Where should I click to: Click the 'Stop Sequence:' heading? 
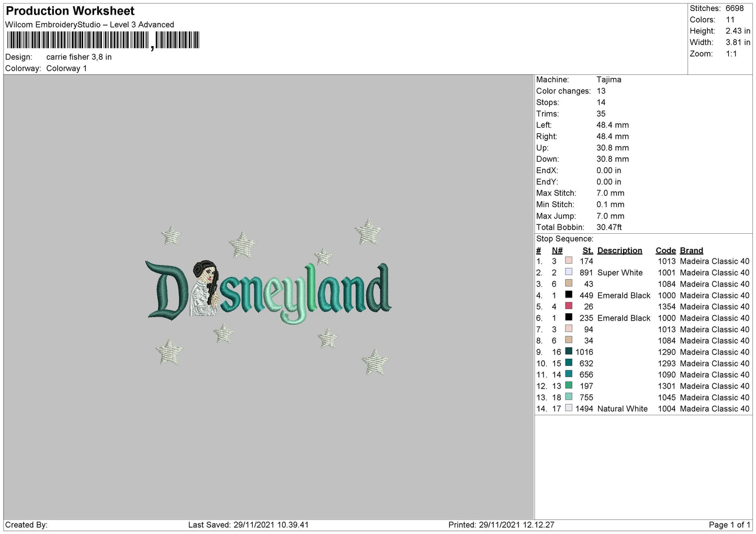click(565, 239)
